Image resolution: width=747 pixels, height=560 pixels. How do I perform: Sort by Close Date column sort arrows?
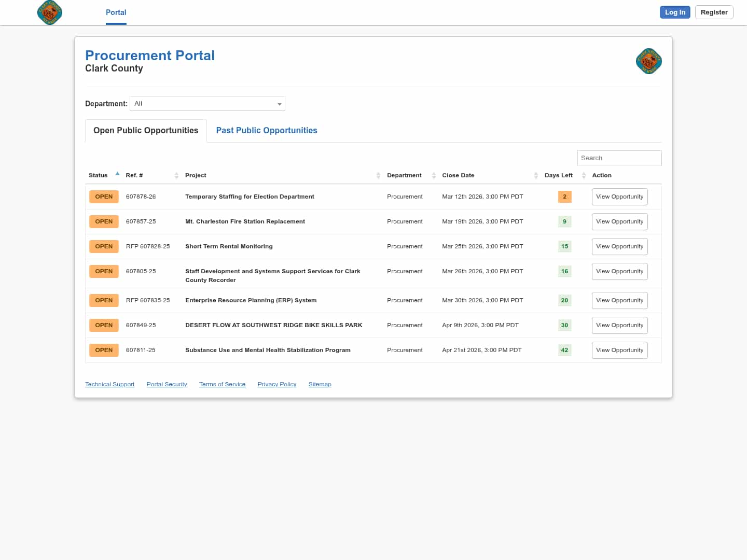pos(536,176)
